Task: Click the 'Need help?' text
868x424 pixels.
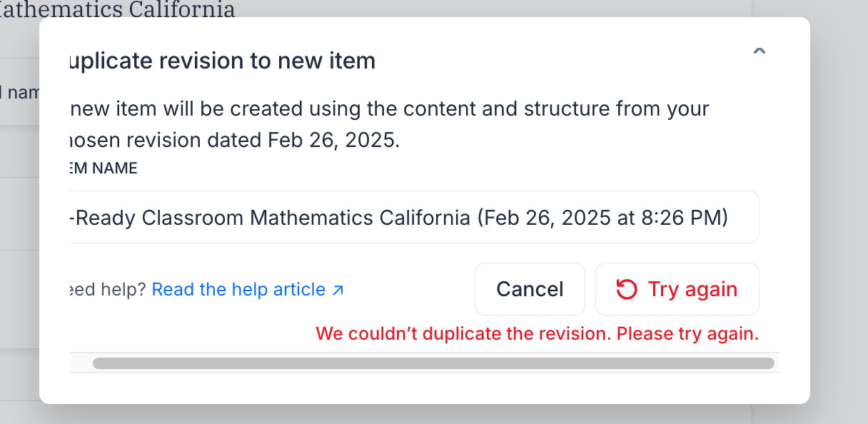Action: click(x=108, y=289)
